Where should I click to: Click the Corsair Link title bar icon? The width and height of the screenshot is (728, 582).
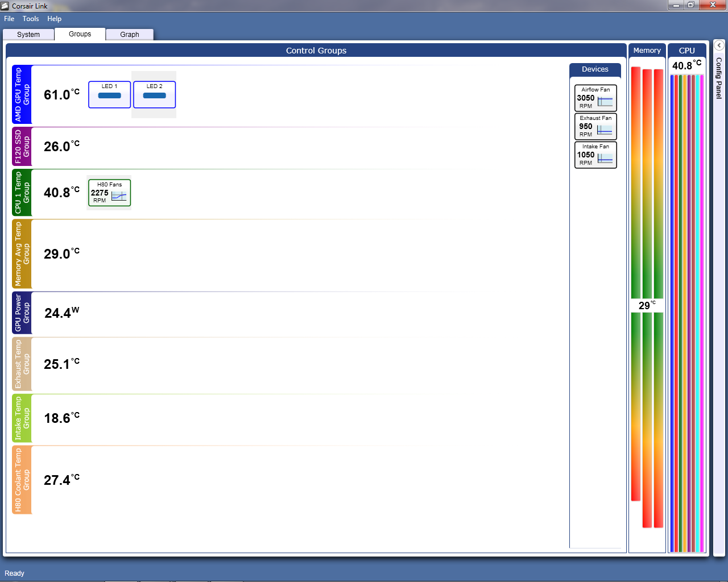(x=5, y=6)
